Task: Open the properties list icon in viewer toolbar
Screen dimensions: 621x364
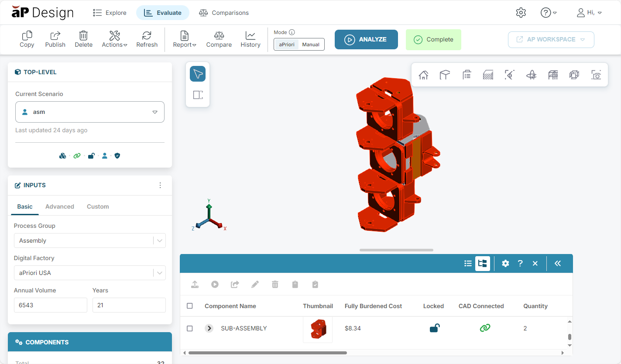Action: click(x=467, y=75)
